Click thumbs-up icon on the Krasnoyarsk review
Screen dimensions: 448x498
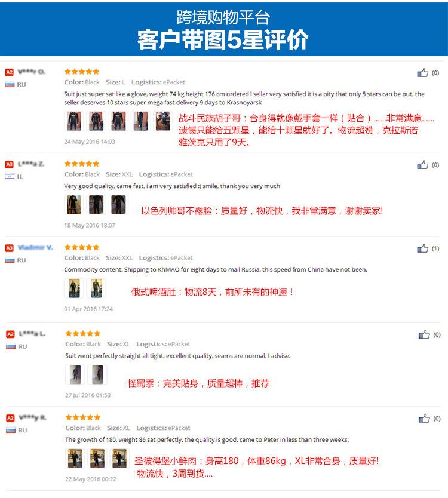(x=422, y=73)
